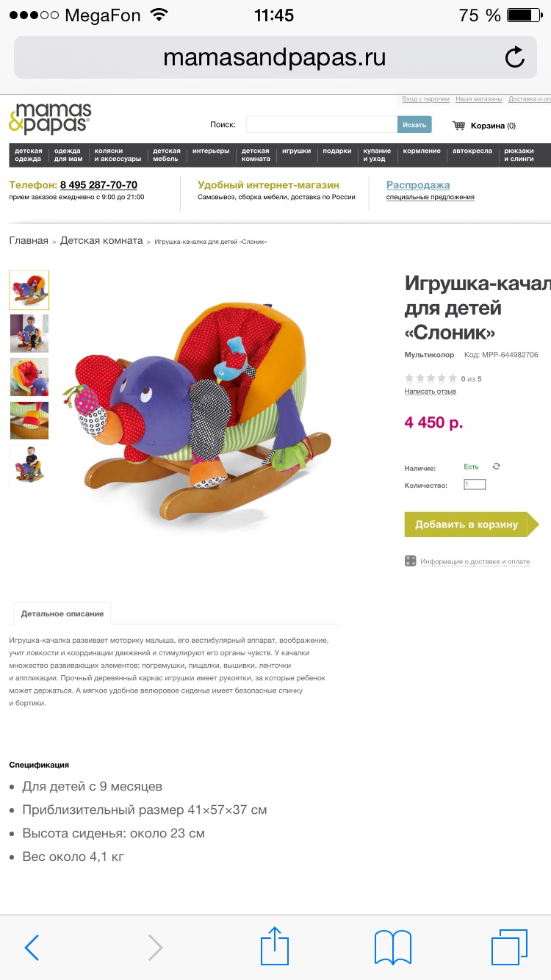
Task: Click the refresh availability icon next to Есть
Action: pyautogui.click(x=497, y=466)
